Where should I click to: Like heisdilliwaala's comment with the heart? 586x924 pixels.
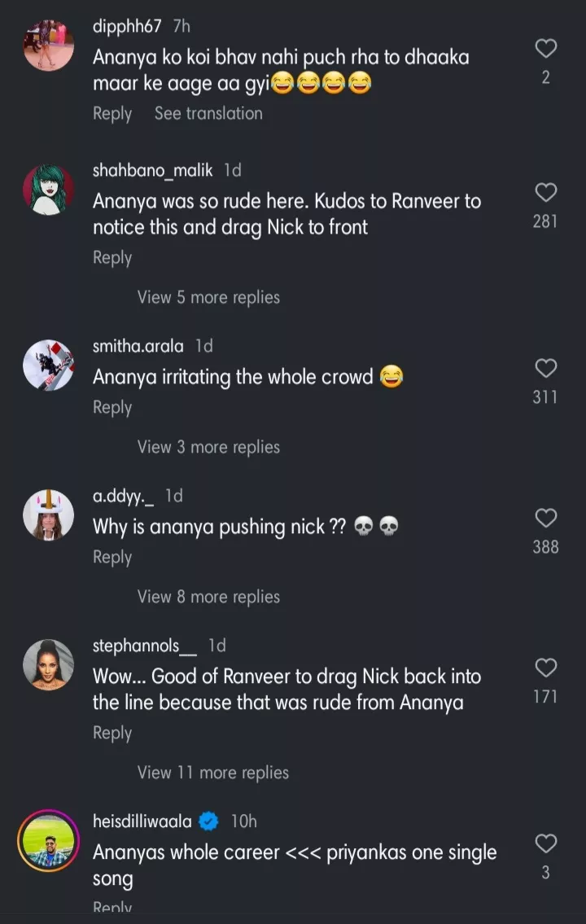point(545,843)
